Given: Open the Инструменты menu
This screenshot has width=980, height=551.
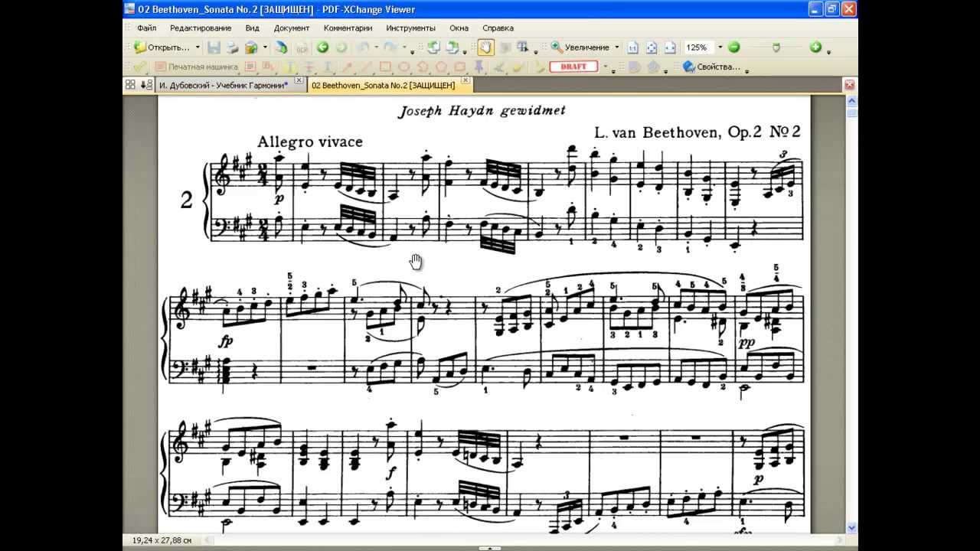Looking at the screenshot, I should pyautogui.click(x=410, y=28).
